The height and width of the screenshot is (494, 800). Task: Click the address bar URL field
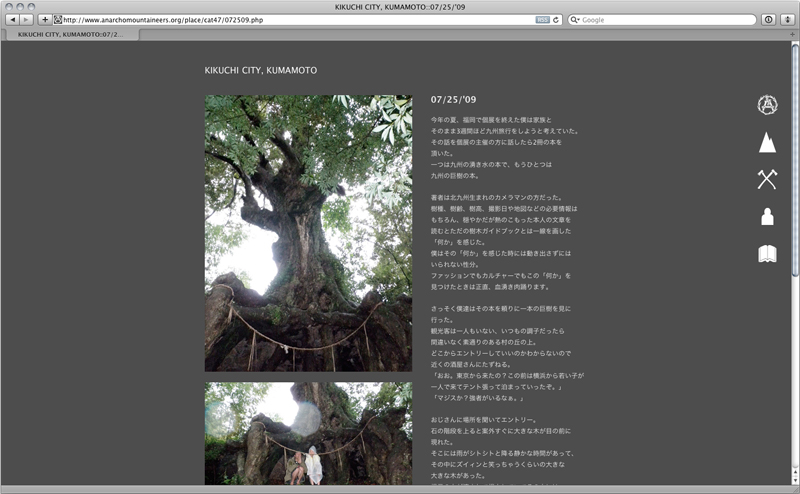pyautogui.click(x=290, y=20)
